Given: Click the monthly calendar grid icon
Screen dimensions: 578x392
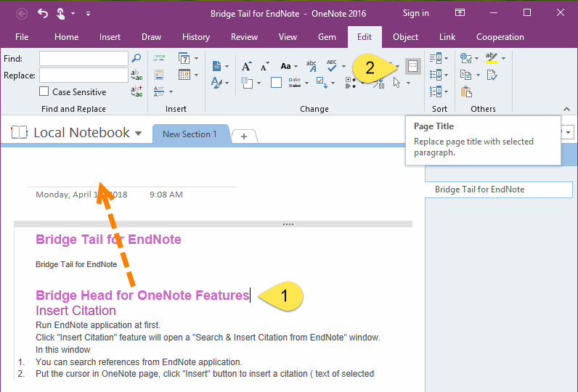Looking at the screenshot, I should (x=184, y=75).
